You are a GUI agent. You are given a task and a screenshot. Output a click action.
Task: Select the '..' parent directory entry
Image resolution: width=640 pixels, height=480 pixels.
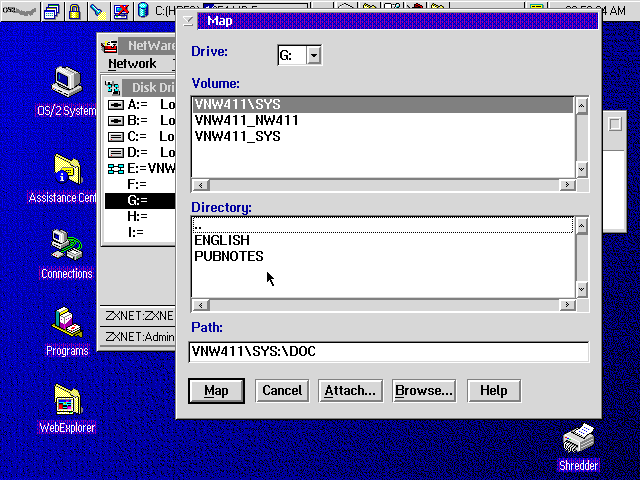[x=383, y=225]
